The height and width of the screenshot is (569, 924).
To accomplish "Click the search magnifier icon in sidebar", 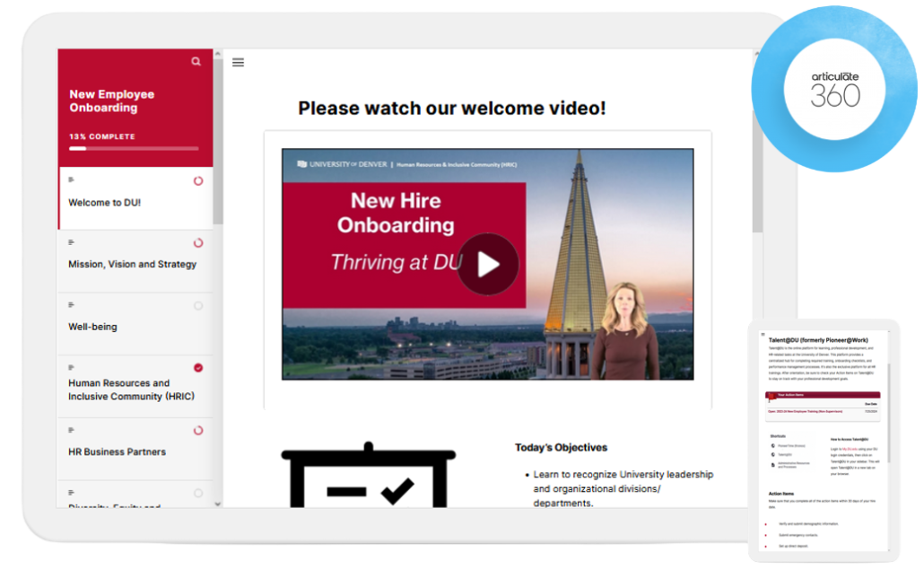I will (196, 61).
